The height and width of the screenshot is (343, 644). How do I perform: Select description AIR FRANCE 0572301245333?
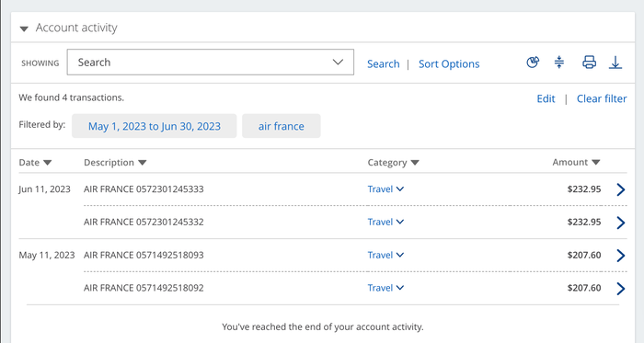[x=144, y=189]
